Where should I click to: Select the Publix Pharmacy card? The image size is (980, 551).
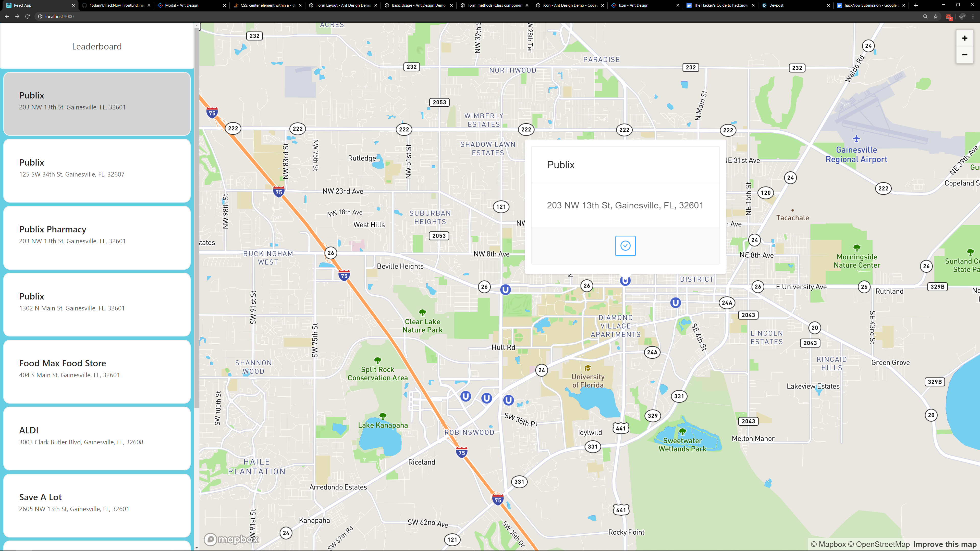click(x=97, y=237)
